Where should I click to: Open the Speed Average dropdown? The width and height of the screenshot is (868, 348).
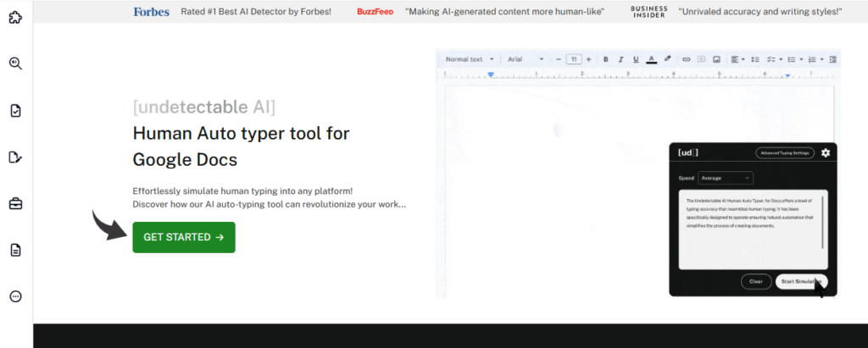click(725, 178)
